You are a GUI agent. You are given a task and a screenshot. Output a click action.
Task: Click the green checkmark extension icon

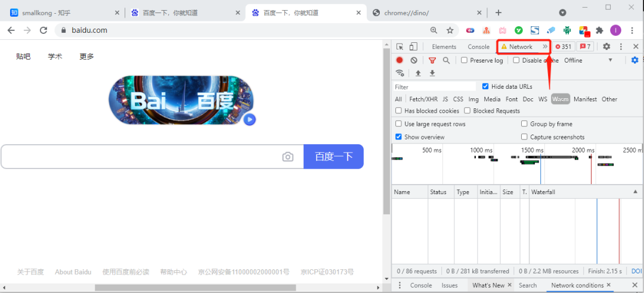(519, 30)
